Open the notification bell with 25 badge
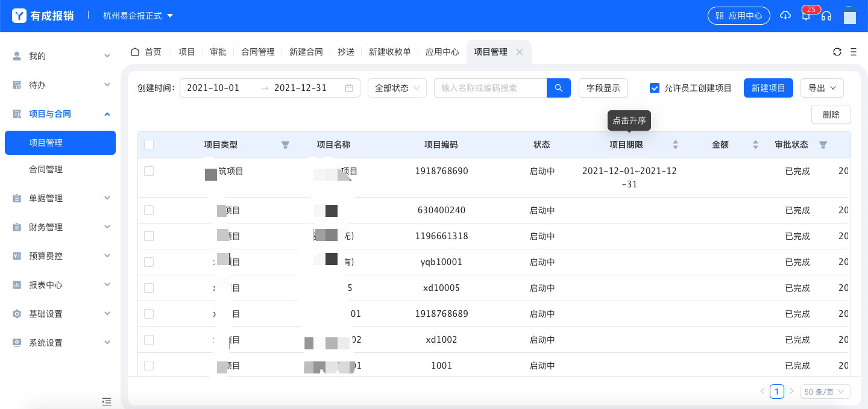 tap(806, 16)
